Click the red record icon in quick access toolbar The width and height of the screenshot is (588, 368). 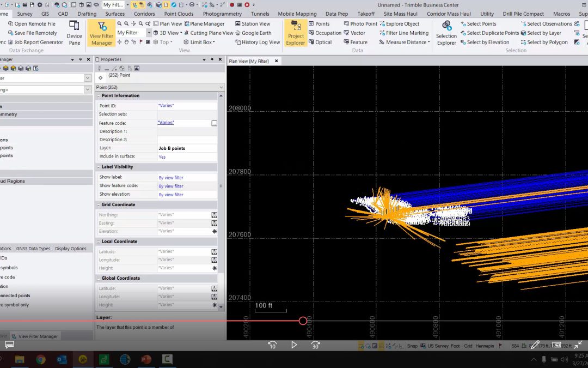click(x=232, y=5)
